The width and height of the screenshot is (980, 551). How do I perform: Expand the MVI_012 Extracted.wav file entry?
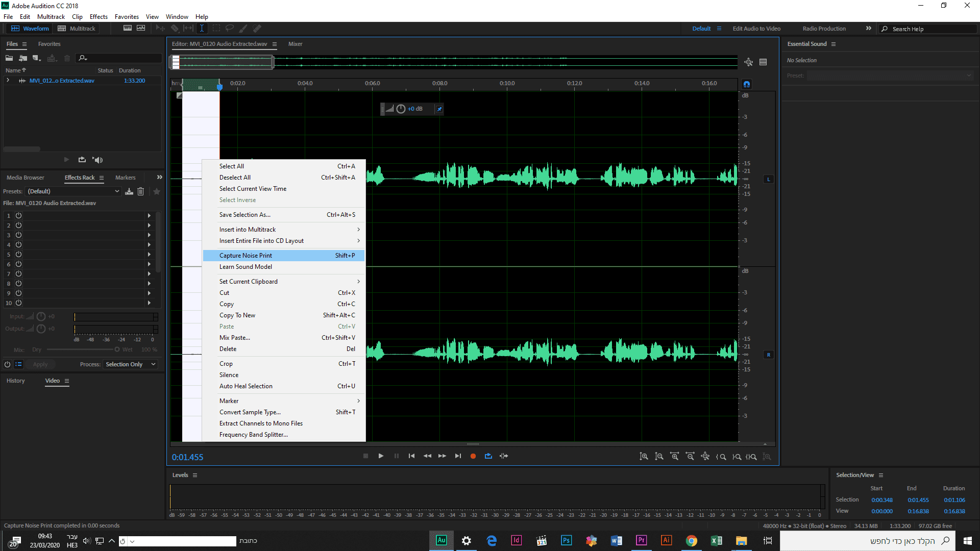tap(8, 81)
